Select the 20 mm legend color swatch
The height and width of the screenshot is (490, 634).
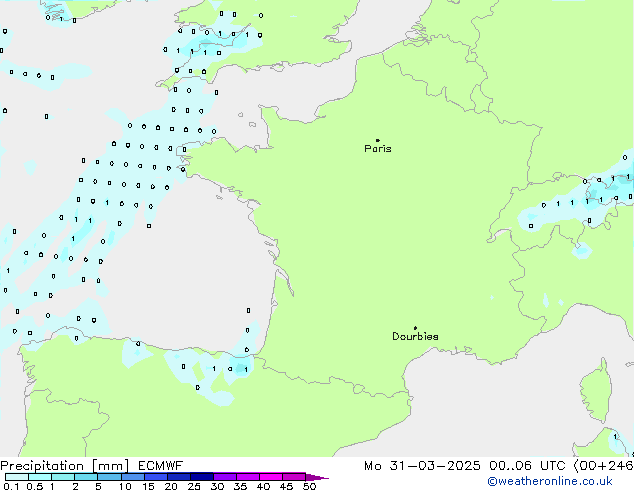pos(178,477)
